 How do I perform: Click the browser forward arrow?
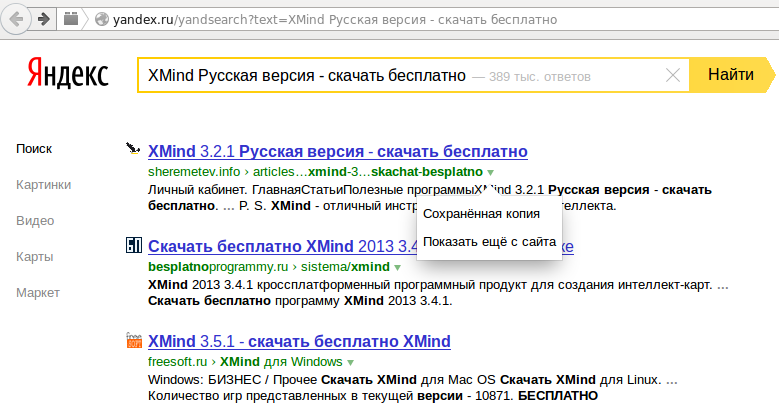click(44, 19)
